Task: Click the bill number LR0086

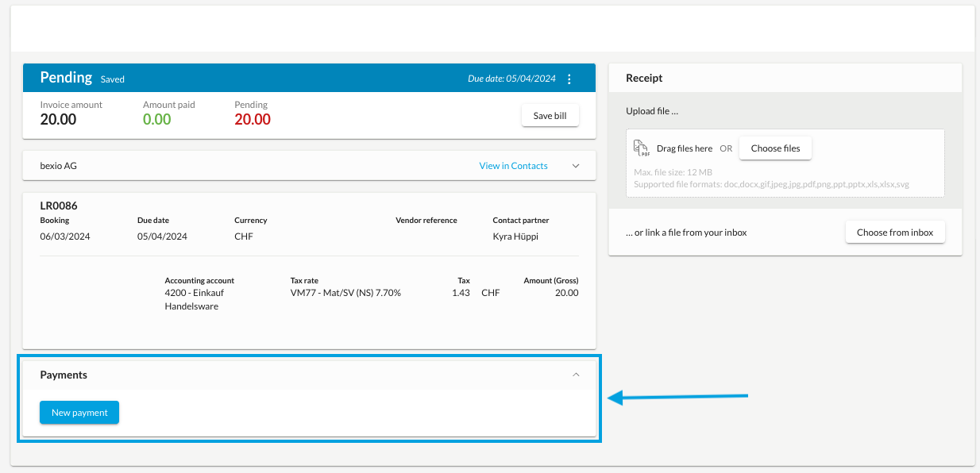Action: pyautogui.click(x=59, y=206)
